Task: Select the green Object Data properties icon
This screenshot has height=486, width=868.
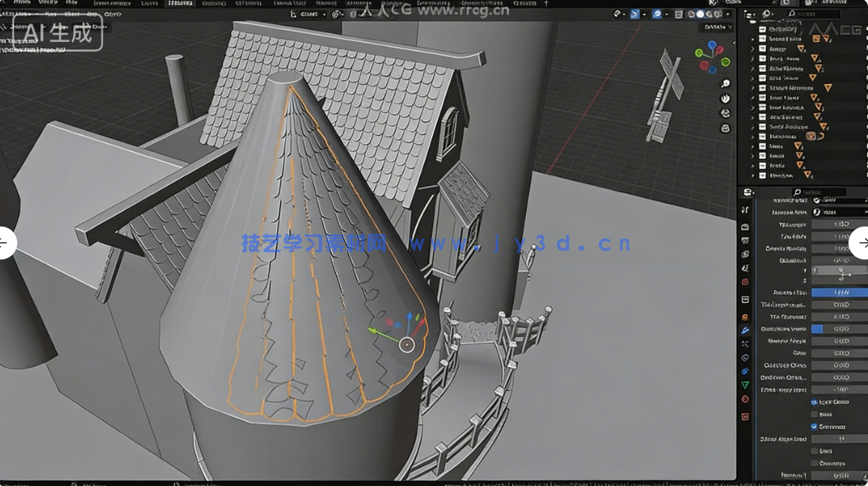Action: click(x=744, y=385)
